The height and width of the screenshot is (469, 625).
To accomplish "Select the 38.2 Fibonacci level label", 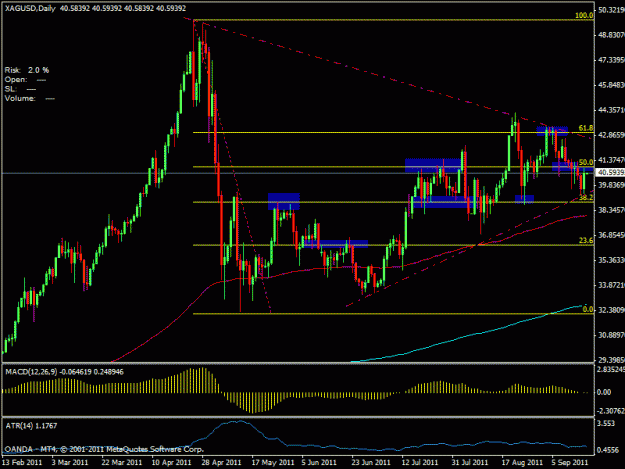I will pos(586,198).
